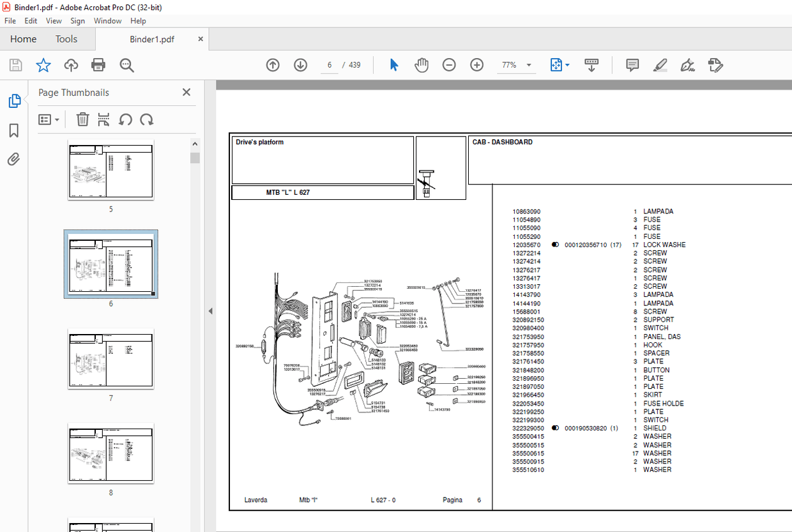792x532 pixels.
Task: Select the Highlight text tool
Action: 660,65
